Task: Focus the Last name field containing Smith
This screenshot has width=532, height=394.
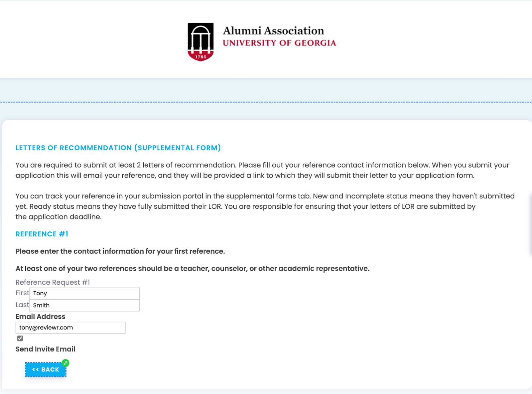Action: pyautogui.click(x=84, y=305)
